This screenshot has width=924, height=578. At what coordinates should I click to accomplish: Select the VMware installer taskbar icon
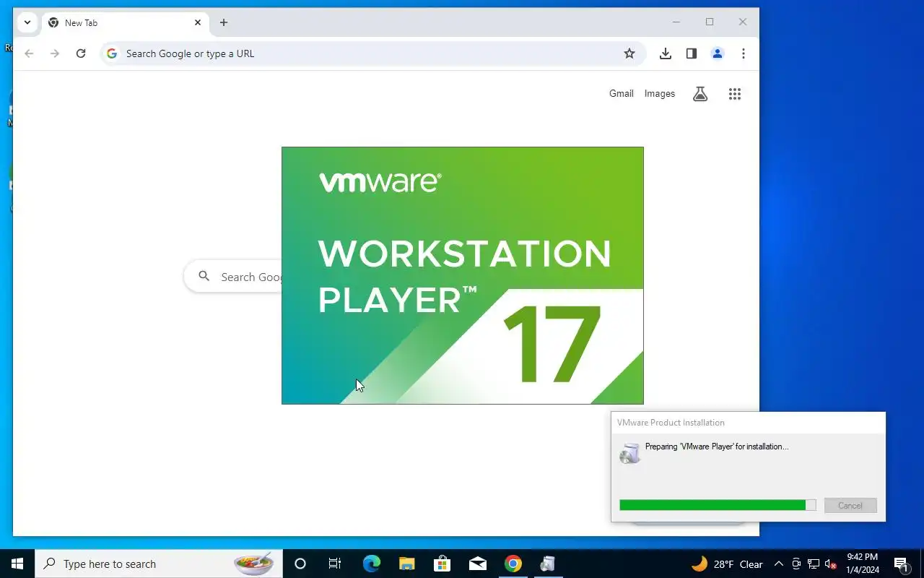(x=548, y=564)
